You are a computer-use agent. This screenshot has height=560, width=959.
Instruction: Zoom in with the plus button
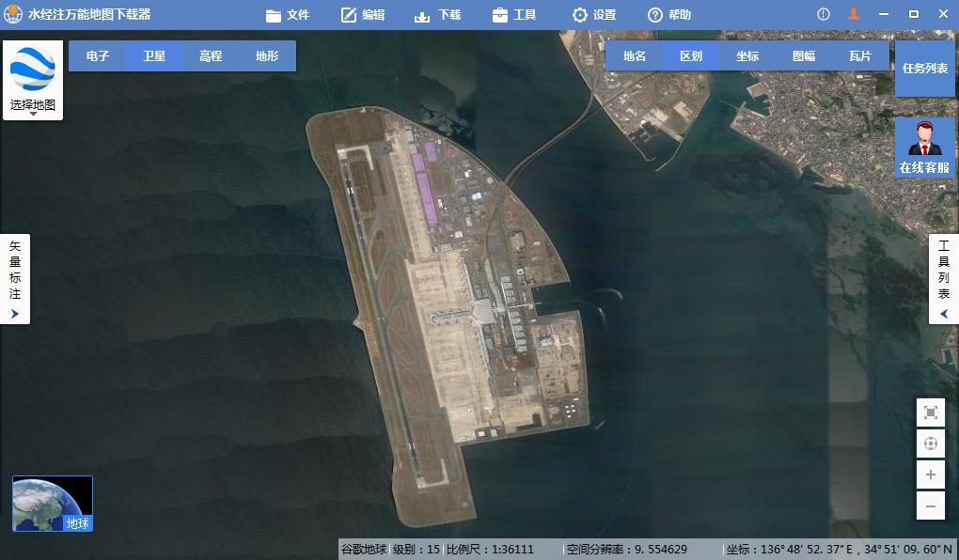coord(931,474)
